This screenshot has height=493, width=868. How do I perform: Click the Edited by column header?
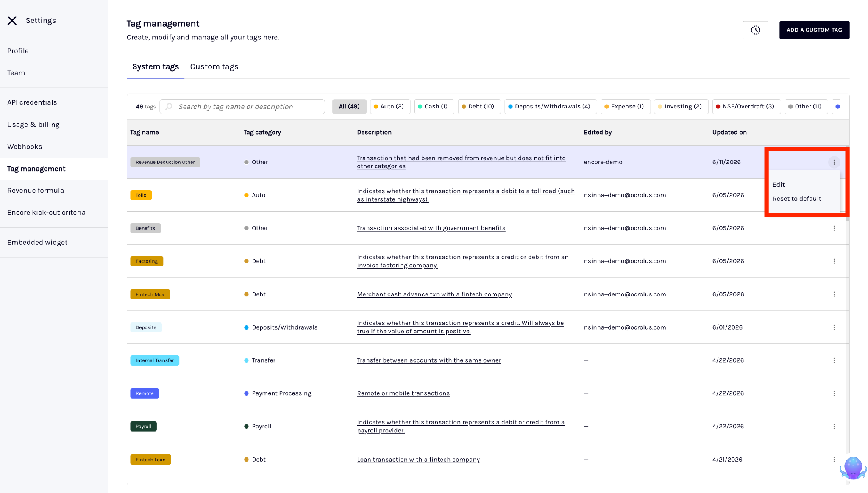[x=598, y=133]
